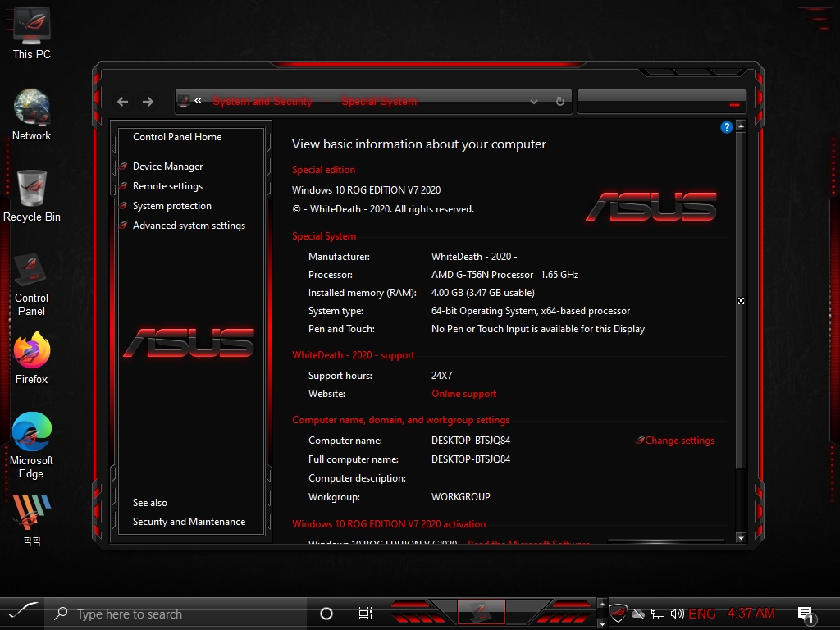Open the 4:37 AM clock
This screenshot has width=840, height=630.
click(x=751, y=614)
